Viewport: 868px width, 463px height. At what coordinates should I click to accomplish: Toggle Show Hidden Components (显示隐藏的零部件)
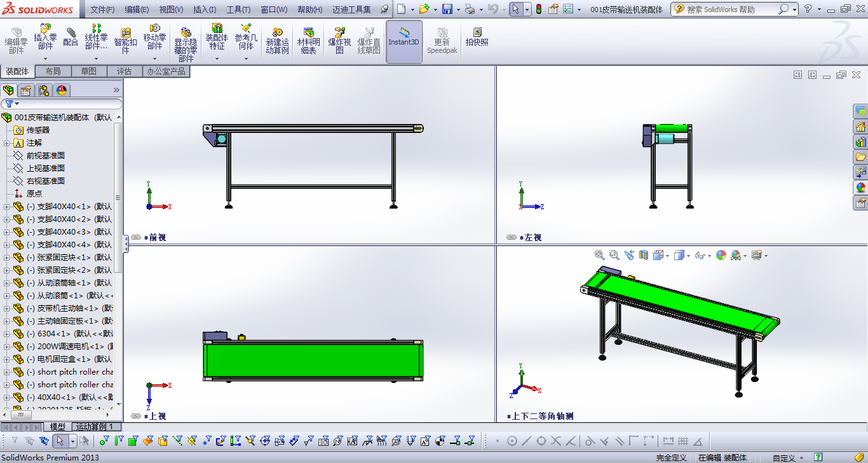click(x=185, y=38)
